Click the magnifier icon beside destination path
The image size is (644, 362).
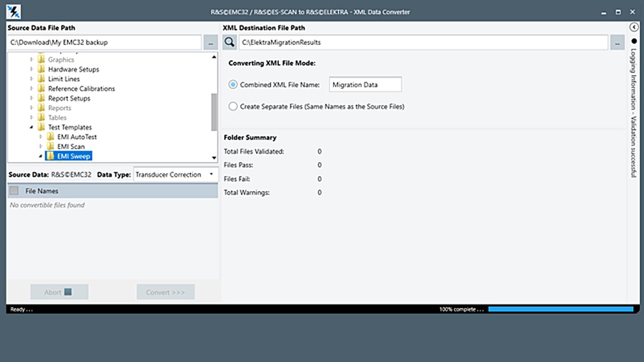229,43
